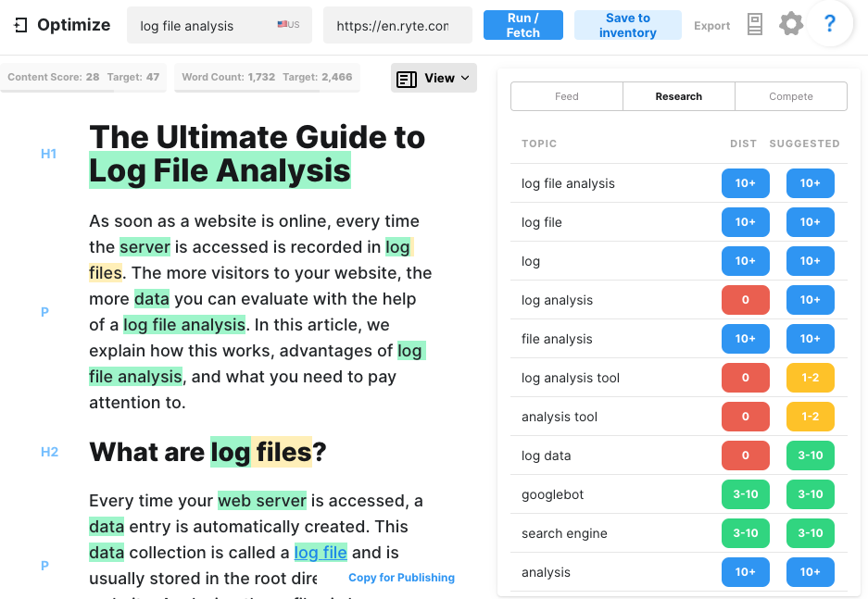Click the US flag country selector

288,25
